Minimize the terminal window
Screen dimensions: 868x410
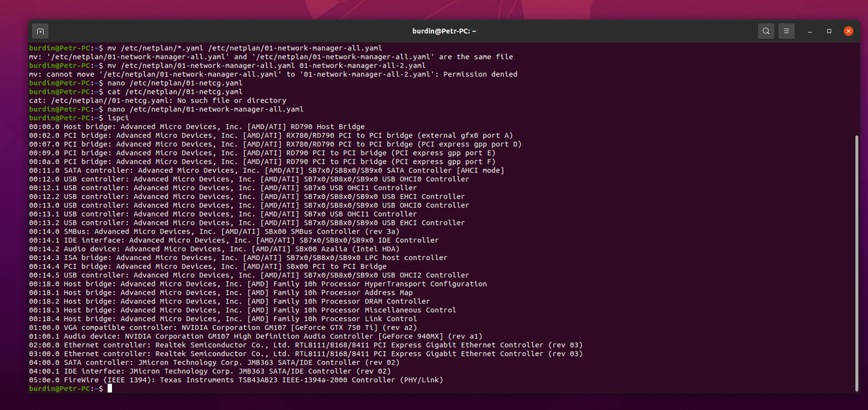810,31
